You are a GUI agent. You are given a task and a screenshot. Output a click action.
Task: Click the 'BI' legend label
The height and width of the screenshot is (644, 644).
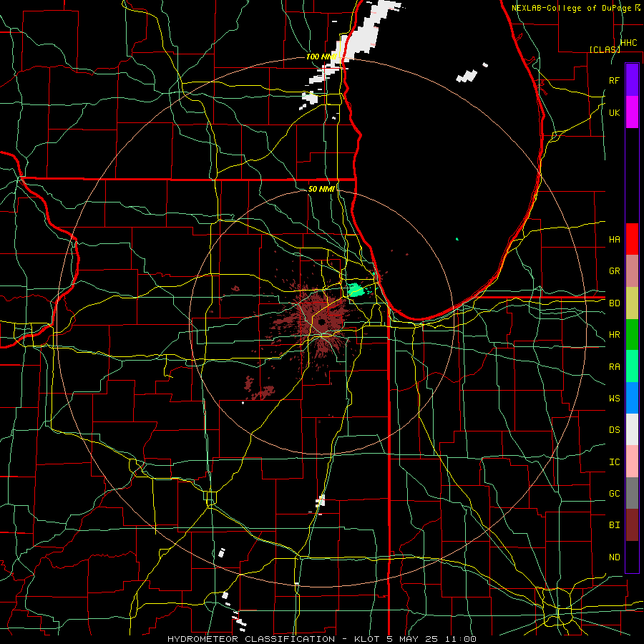click(x=614, y=525)
